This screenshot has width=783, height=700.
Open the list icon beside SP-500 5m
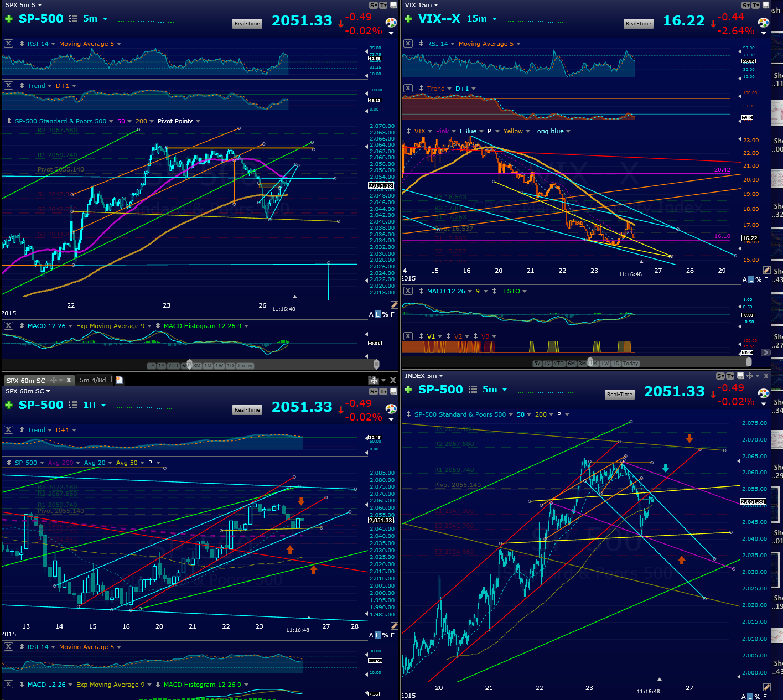(x=73, y=19)
